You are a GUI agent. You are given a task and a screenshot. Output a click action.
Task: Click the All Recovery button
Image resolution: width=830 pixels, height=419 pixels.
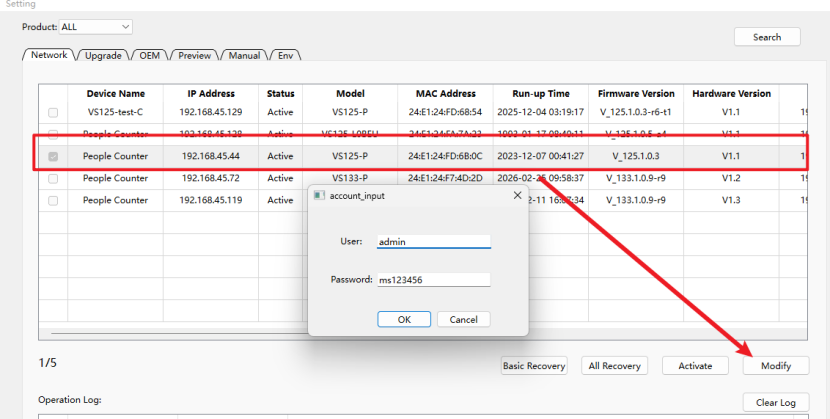(615, 366)
